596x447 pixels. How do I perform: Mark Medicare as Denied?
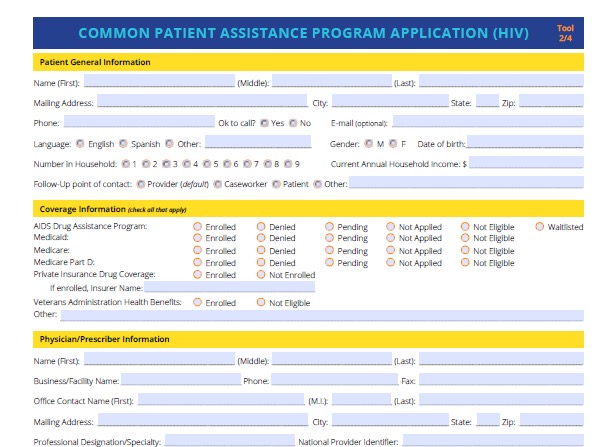coord(261,250)
